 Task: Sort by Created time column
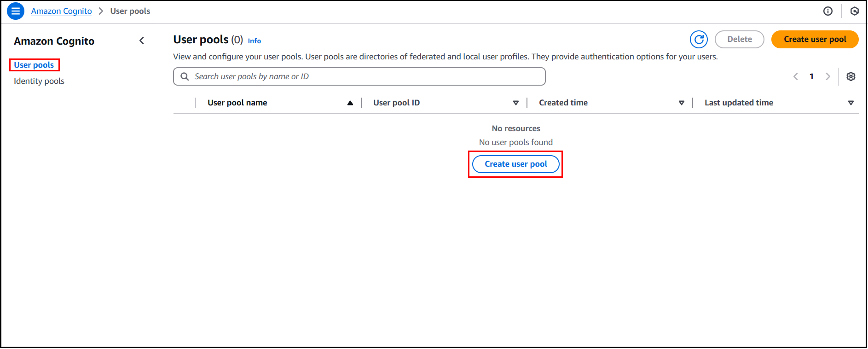682,103
